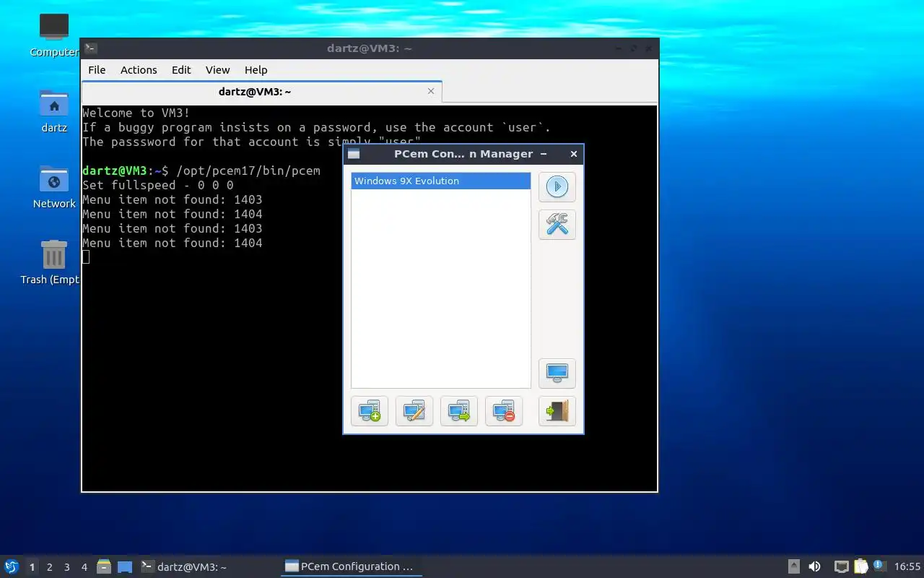The image size is (924, 578).
Task: Click the Set fullspeed - 0 0 0 line
Action: (158, 185)
